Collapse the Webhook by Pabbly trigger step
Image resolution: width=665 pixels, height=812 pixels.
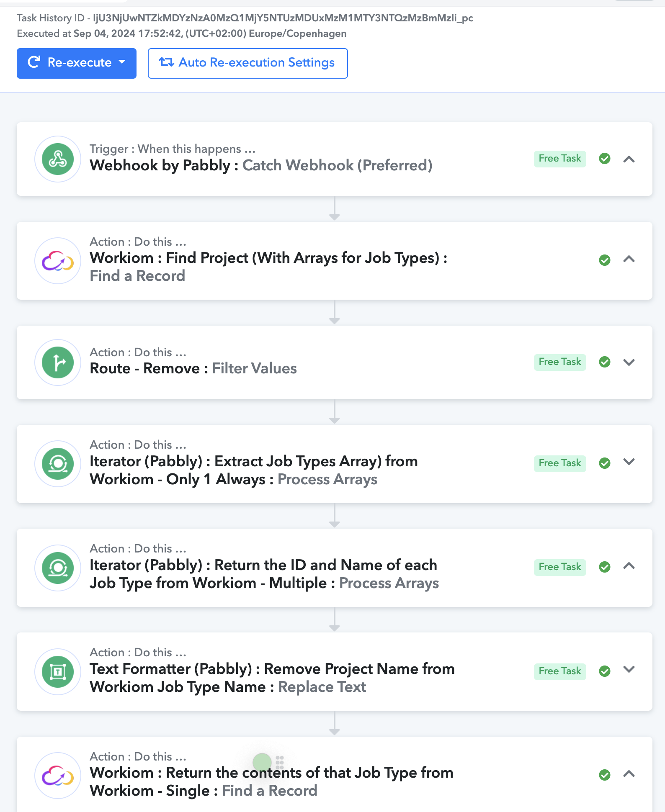coord(629,159)
